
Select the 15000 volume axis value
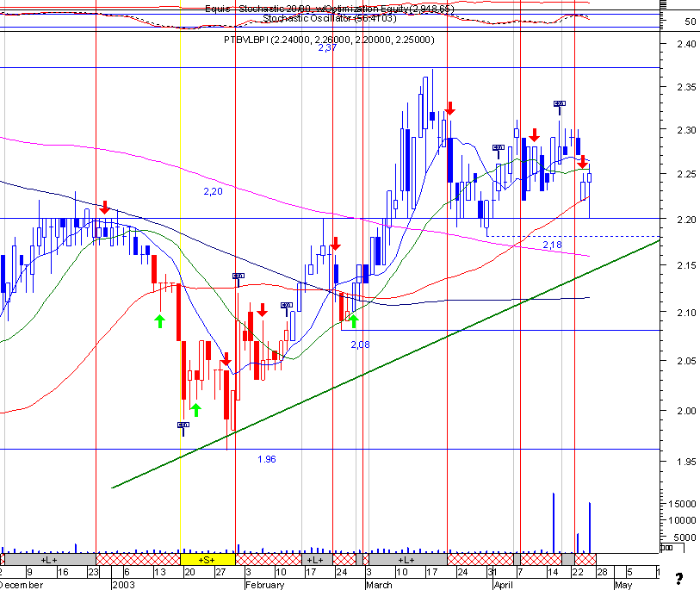[x=682, y=504]
